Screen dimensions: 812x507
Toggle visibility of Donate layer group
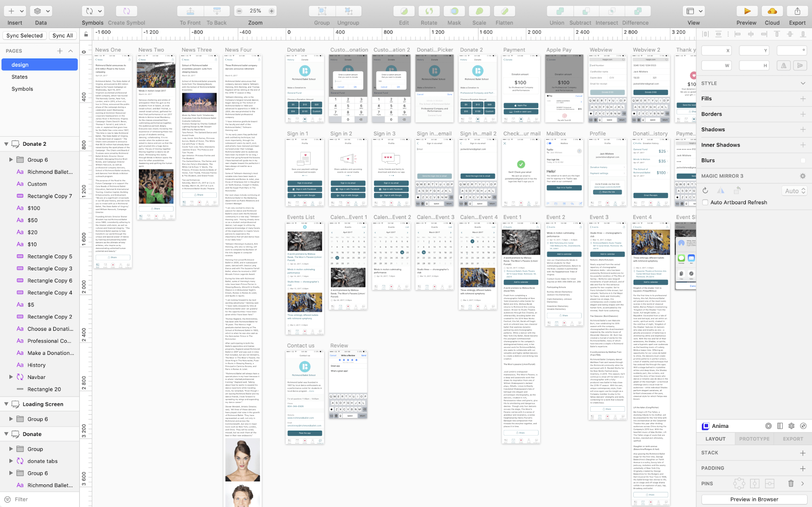click(x=5, y=434)
